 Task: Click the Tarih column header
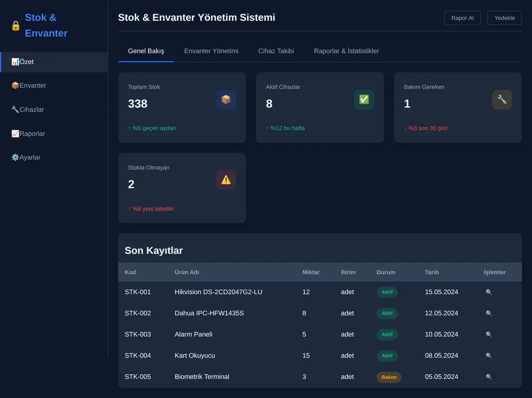[x=432, y=272]
